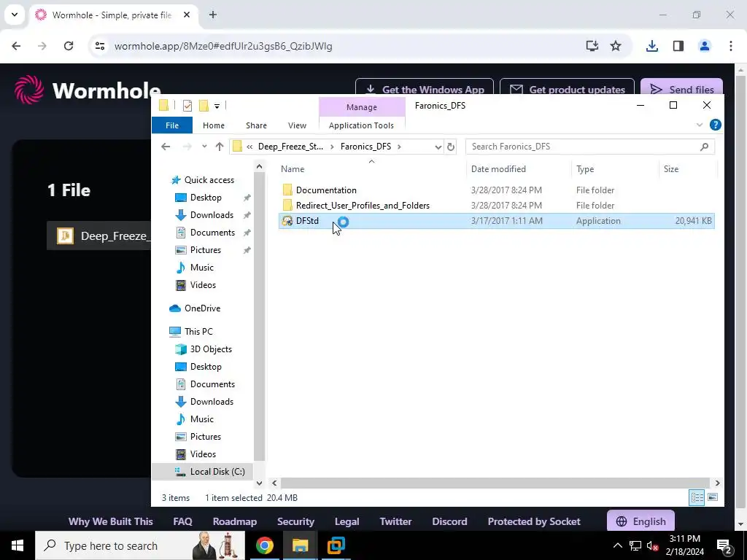Open the File menu in Explorer
This screenshot has width=747, height=560.
click(172, 125)
